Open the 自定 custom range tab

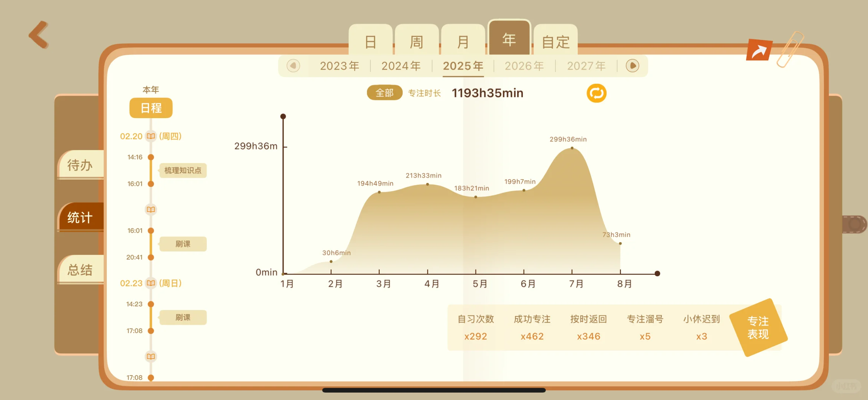(555, 42)
